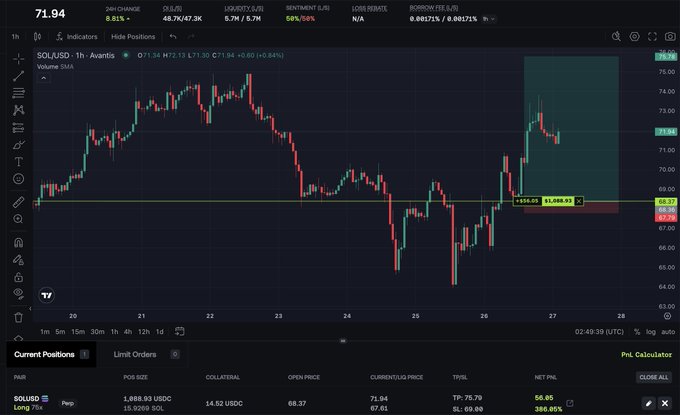The width and height of the screenshot is (680, 415).
Task: Open the position forecast tool
Action: click(x=18, y=127)
